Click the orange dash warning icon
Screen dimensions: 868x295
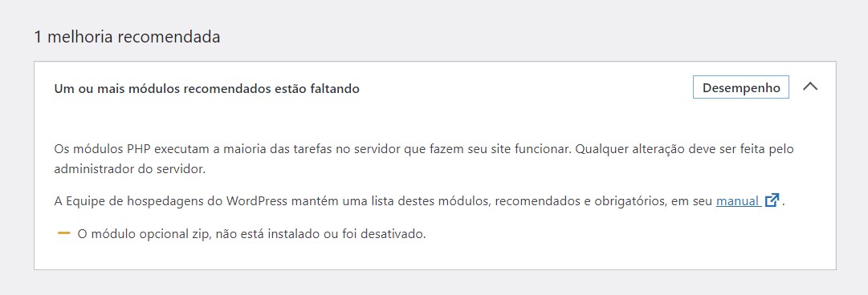coord(63,233)
